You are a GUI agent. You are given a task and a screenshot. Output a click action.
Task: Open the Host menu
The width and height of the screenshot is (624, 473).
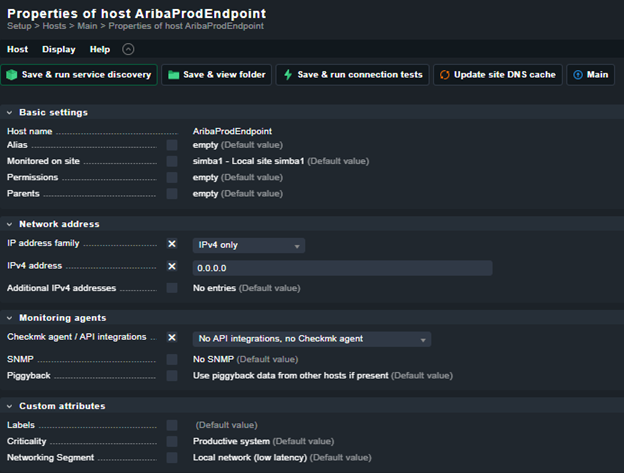coord(18,49)
